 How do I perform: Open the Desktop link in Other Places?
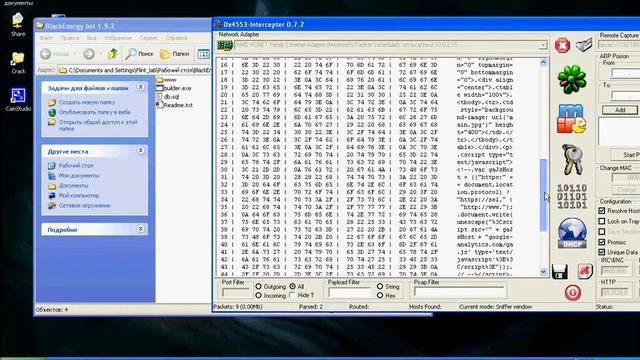click(x=76, y=165)
